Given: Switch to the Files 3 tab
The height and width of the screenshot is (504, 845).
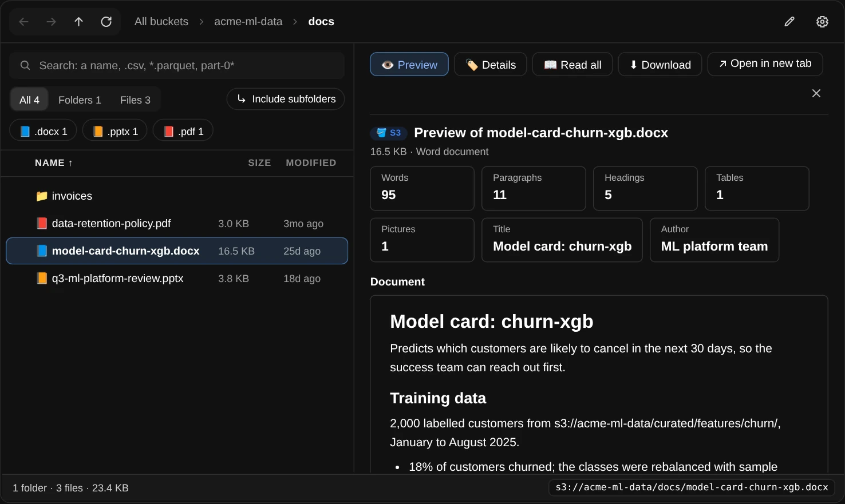Looking at the screenshot, I should pyautogui.click(x=135, y=100).
